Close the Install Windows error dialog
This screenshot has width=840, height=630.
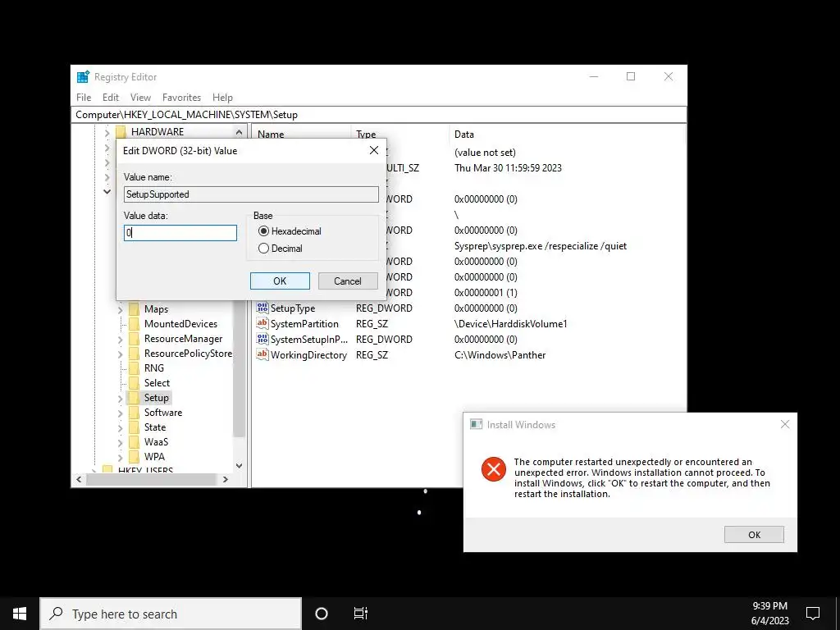(785, 424)
